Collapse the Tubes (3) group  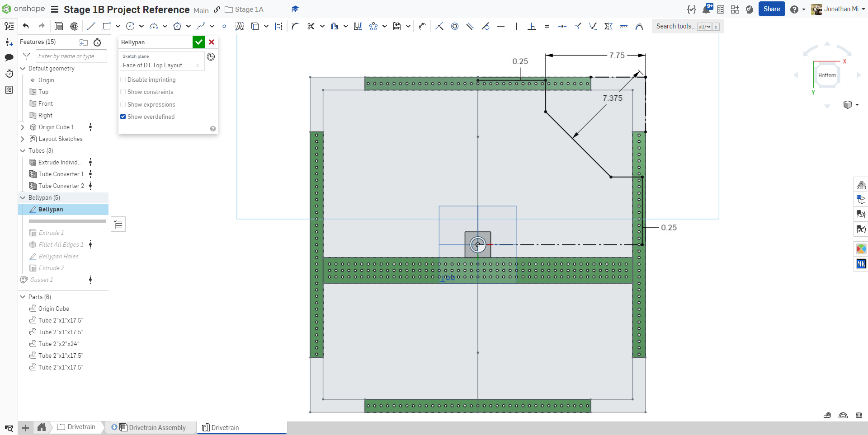[x=23, y=151]
